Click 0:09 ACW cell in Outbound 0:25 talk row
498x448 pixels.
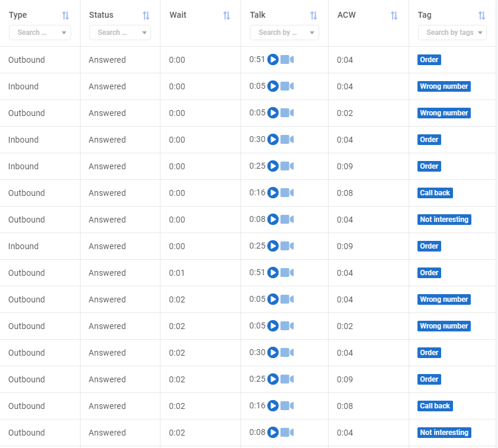345,379
